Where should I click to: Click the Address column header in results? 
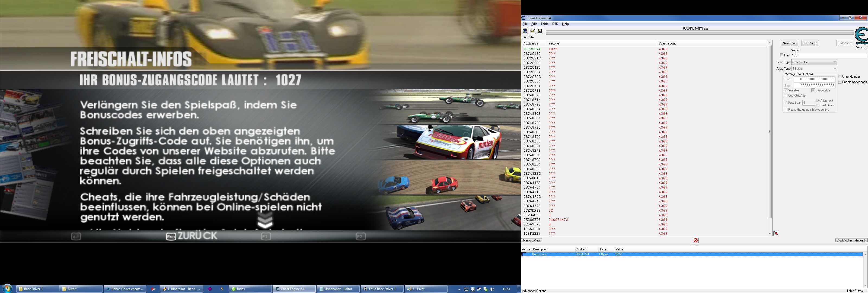pos(534,43)
